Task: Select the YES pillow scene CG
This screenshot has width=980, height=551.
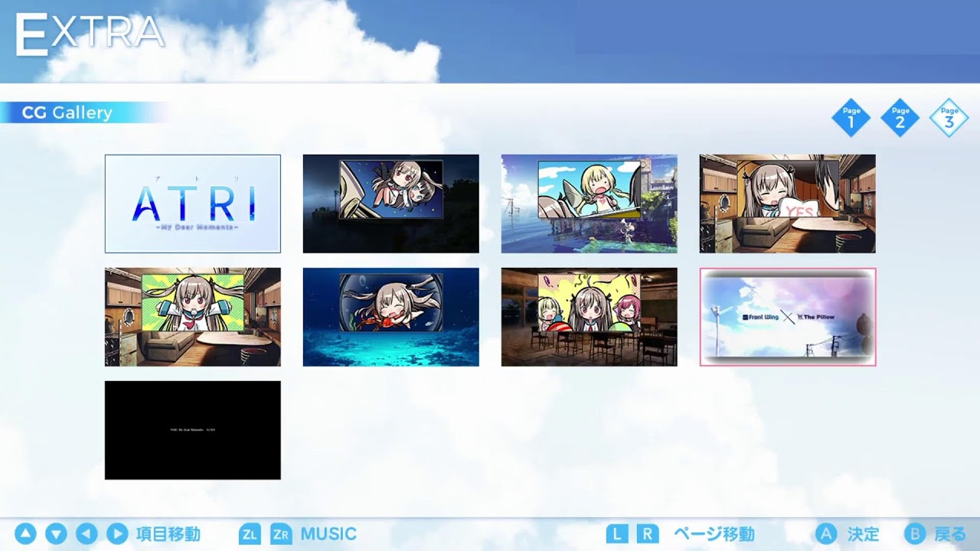Action: pos(788,203)
